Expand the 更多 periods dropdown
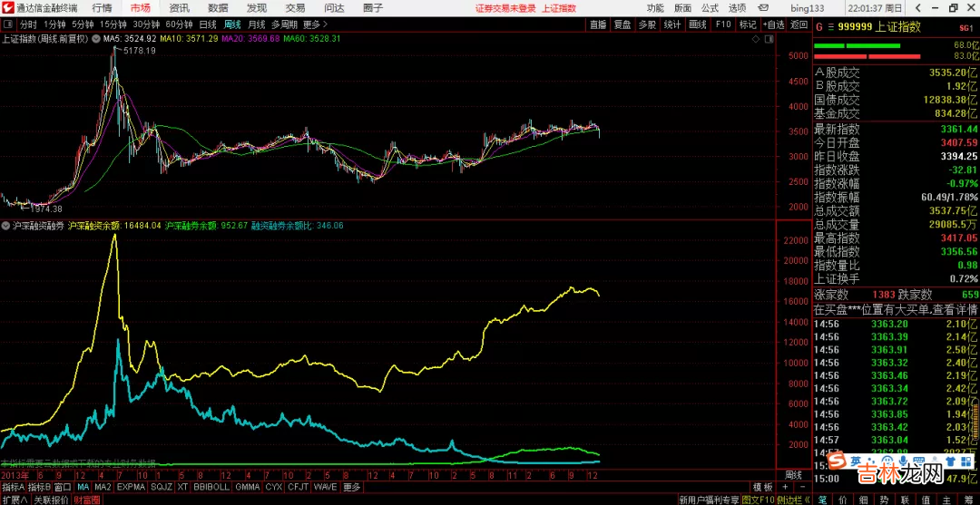Screen dimensions: 980x505 (313, 24)
